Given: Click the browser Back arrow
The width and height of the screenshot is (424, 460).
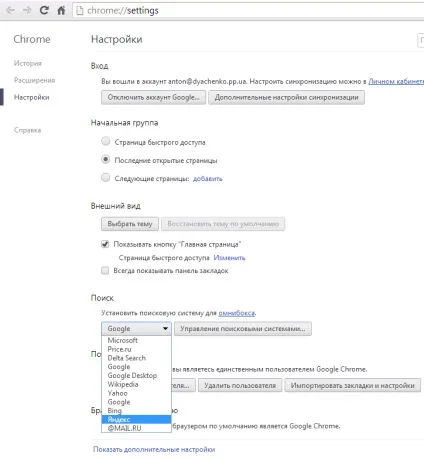Looking at the screenshot, I should 10,10.
